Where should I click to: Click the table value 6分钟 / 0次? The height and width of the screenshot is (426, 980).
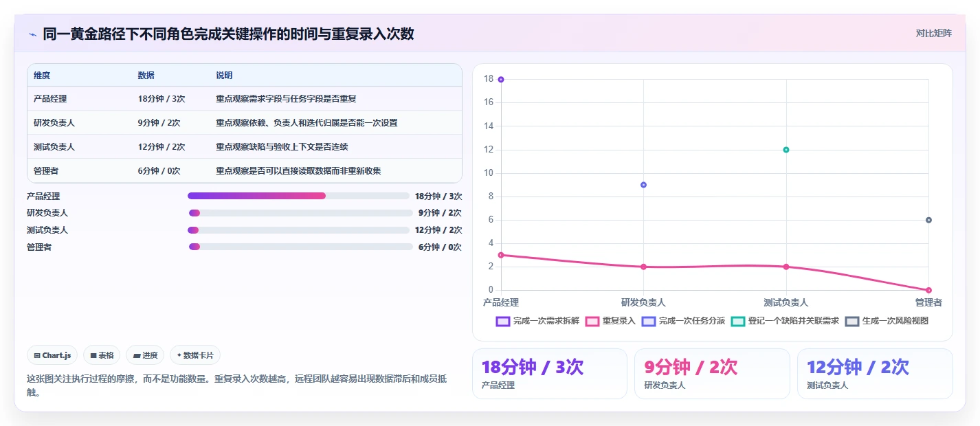click(159, 171)
